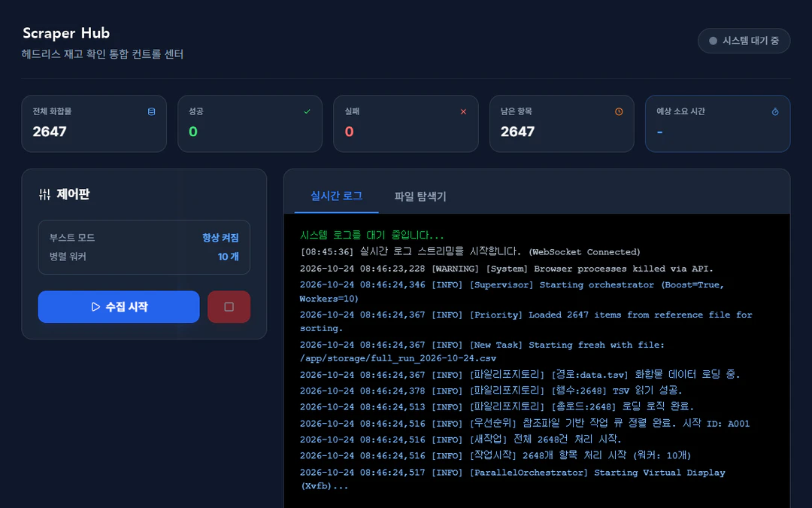
Task: Click the 작업시작 2648개 항목 처리 log line
Action: (495, 455)
